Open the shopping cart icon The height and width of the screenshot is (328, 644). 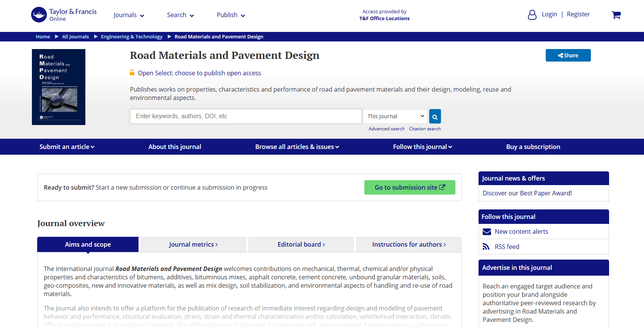tap(616, 15)
